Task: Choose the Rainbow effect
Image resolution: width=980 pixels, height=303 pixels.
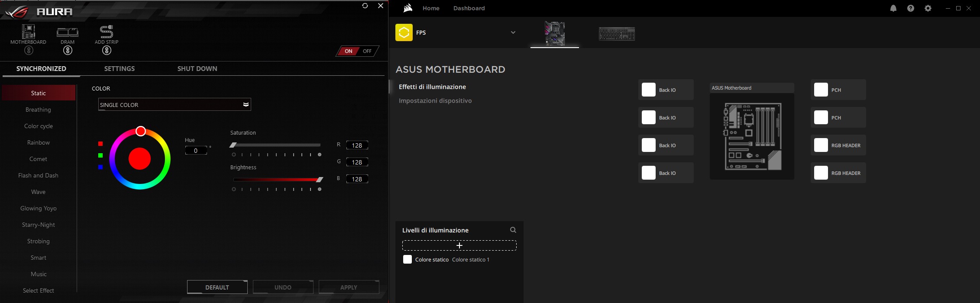Action: pyautogui.click(x=39, y=142)
